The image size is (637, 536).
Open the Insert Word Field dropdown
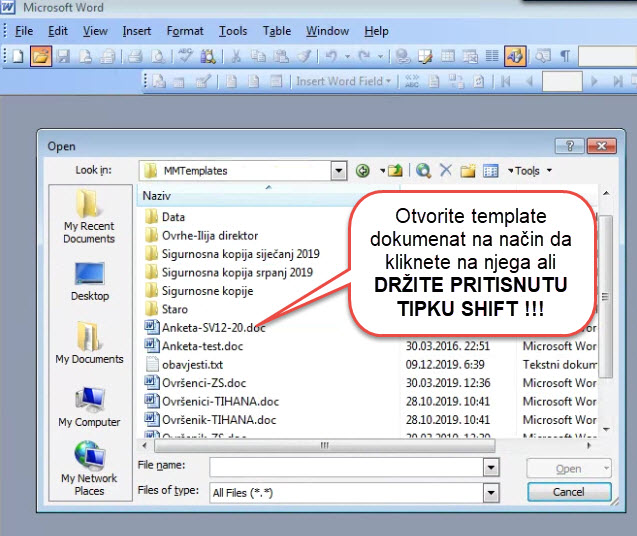tap(343, 81)
